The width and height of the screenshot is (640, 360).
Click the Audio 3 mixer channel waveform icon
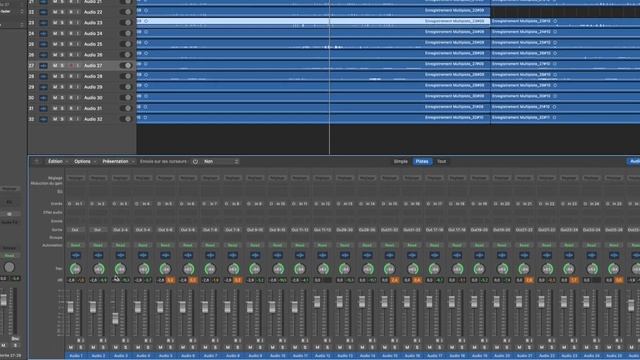click(x=120, y=256)
